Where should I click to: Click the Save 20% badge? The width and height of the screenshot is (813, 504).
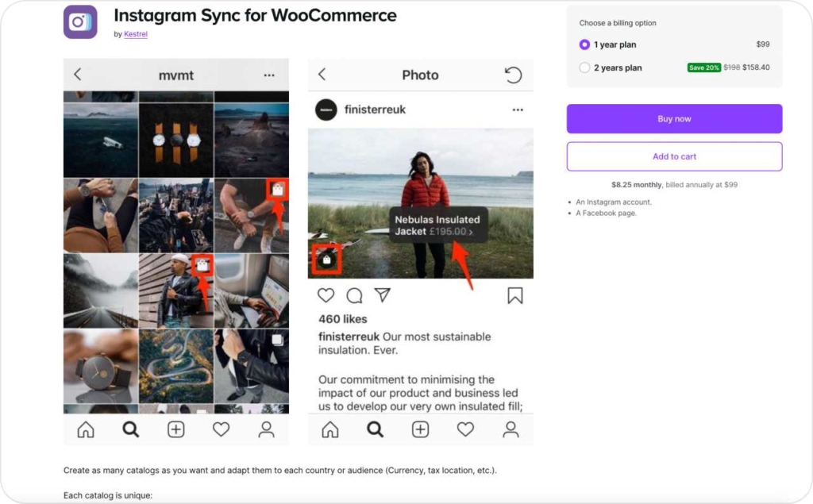click(703, 67)
